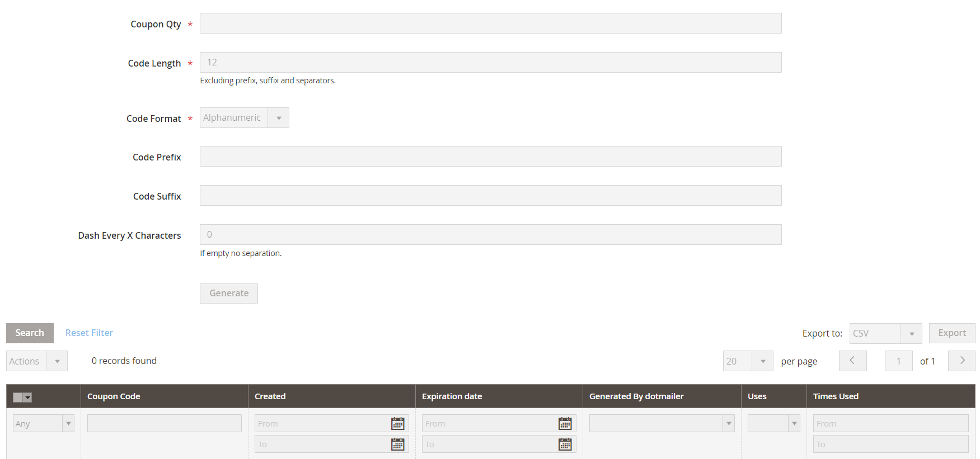This screenshot has width=980, height=459.
Task: Open the Export to CSV dropdown
Action: [885, 333]
